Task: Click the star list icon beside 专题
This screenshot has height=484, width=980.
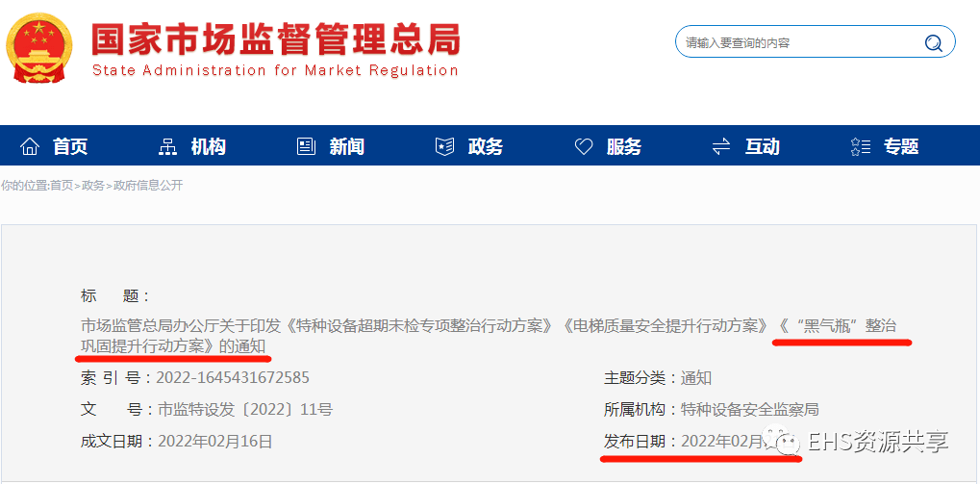Action: (860, 147)
